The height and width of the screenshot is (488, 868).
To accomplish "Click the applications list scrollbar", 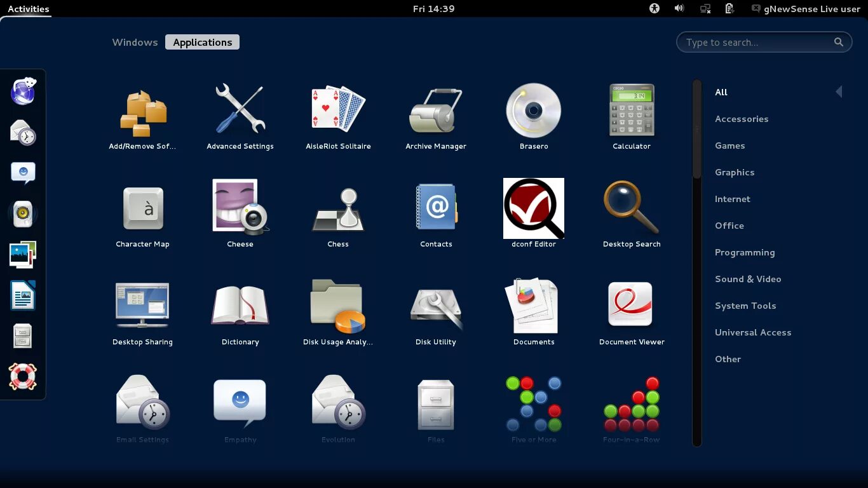I will pos(696,130).
